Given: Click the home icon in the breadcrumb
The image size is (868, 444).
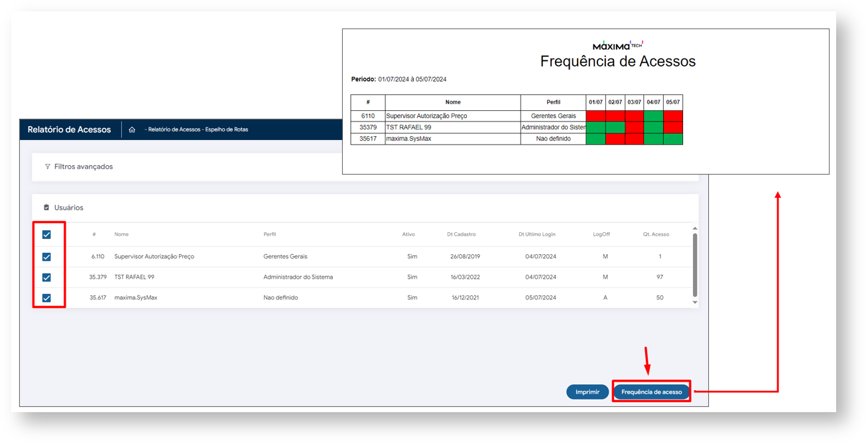Looking at the screenshot, I should (132, 130).
